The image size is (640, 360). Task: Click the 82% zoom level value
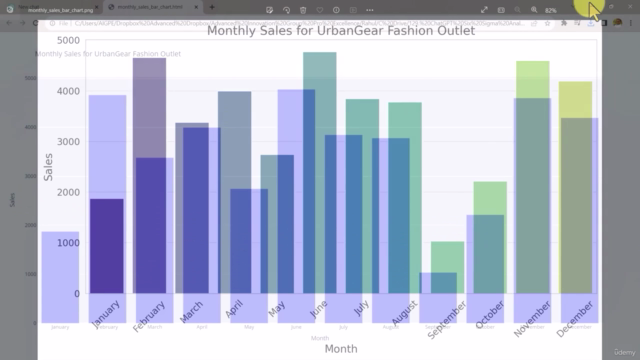(x=551, y=10)
